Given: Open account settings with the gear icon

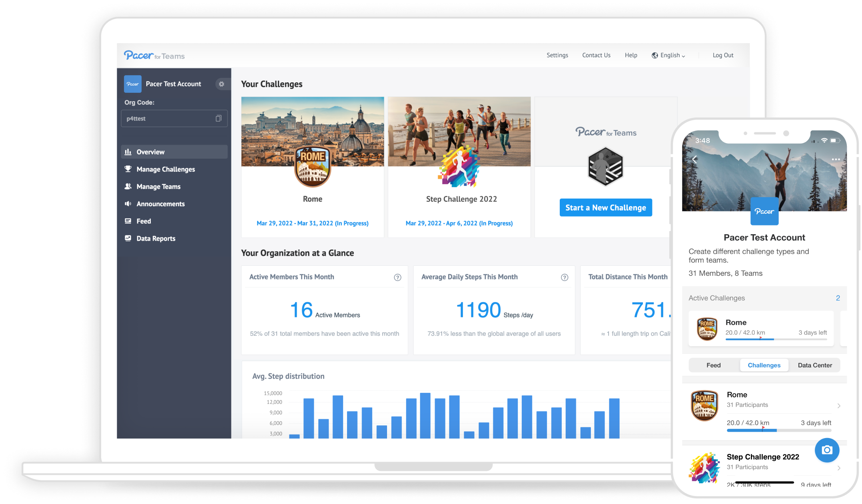Looking at the screenshot, I should [221, 84].
